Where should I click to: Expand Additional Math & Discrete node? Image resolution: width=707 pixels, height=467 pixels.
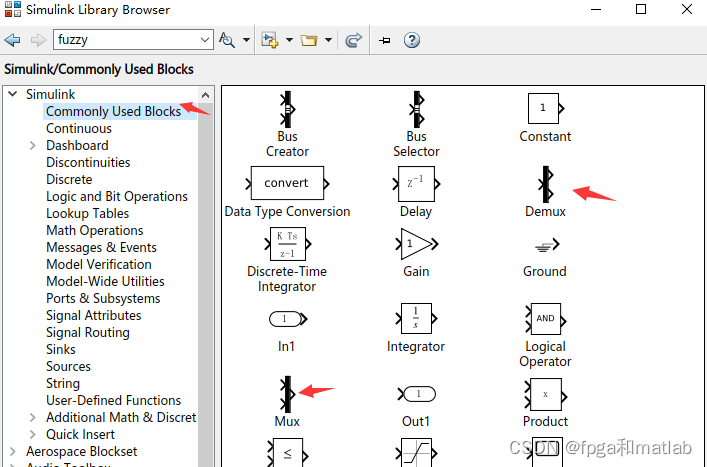click(x=32, y=417)
